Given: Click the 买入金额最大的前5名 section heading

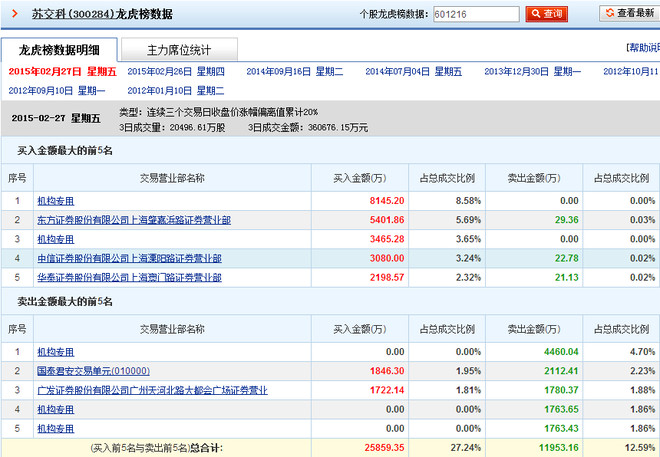Looking at the screenshot, I should tap(65, 151).
